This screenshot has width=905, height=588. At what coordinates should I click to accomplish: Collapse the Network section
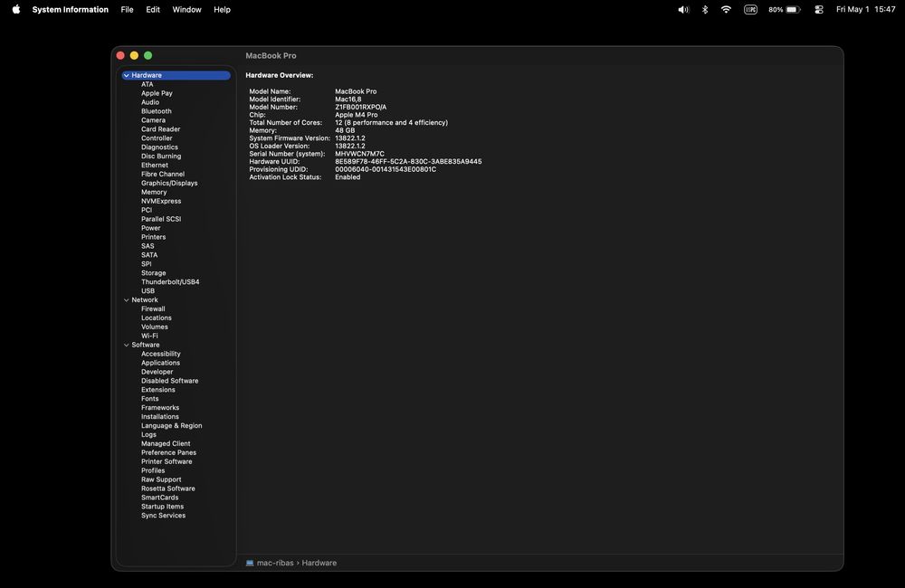click(126, 300)
